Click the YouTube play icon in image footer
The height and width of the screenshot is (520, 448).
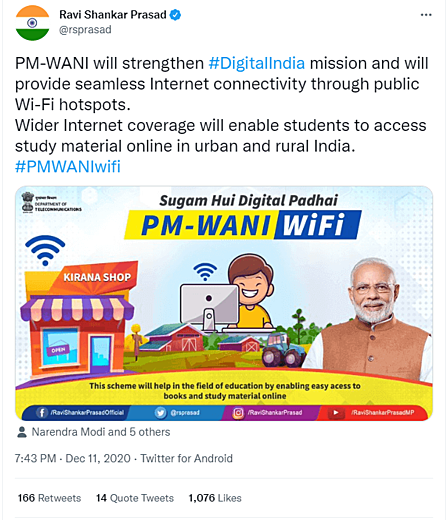coord(336,413)
